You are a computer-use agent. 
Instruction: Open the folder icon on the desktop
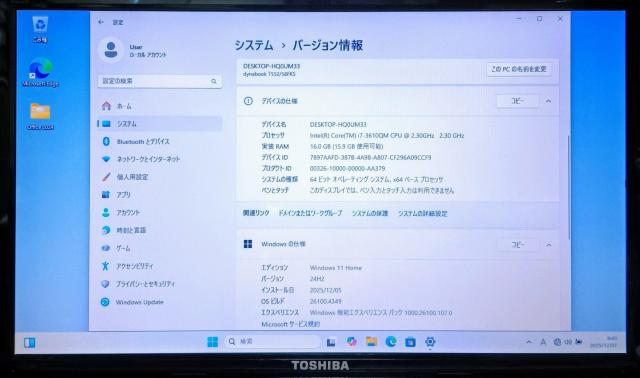coord(40,116)
